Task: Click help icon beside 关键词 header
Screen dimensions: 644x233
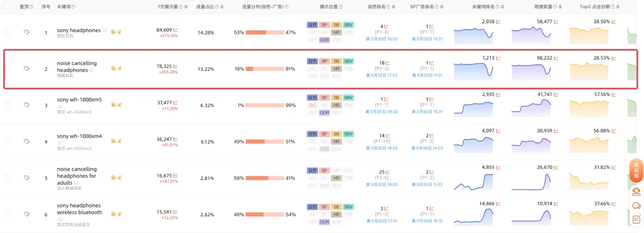Action: click(x=73, y=7)
